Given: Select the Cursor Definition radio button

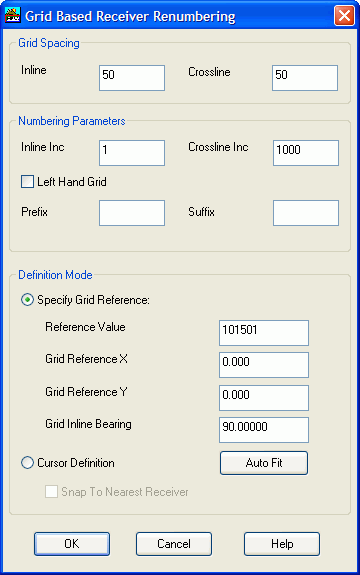Looking at the screenshot, I should 27,463.
